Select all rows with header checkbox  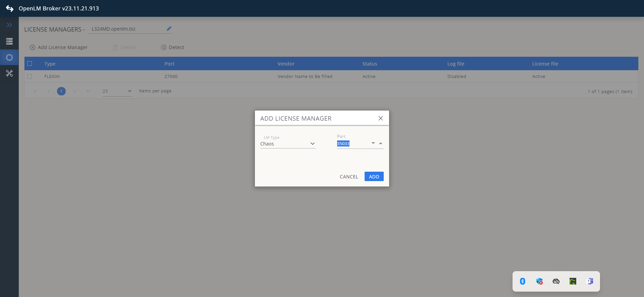click(30, 63)
